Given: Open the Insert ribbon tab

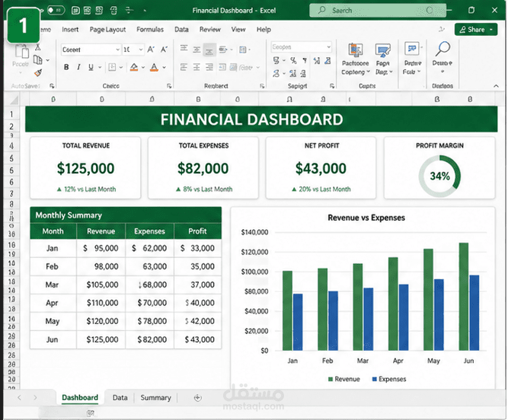Looking at the screenshot, I should pyautogui.click(x=70, y=30).
